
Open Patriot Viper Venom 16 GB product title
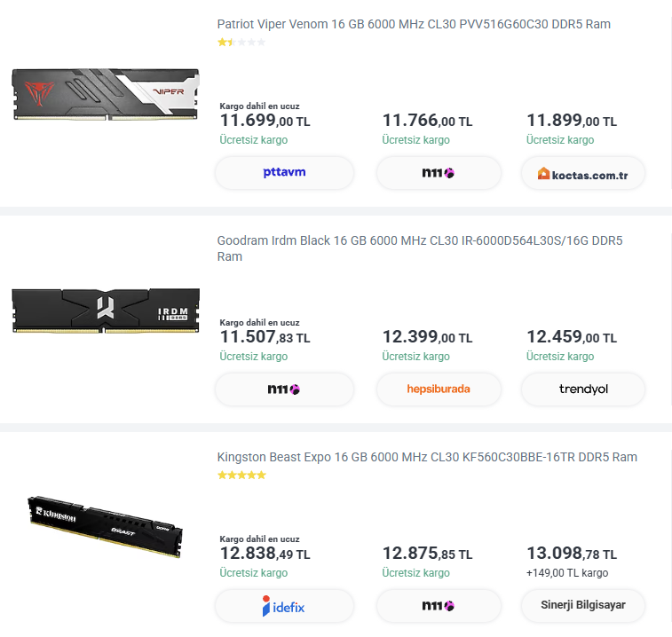coord(414,24)
